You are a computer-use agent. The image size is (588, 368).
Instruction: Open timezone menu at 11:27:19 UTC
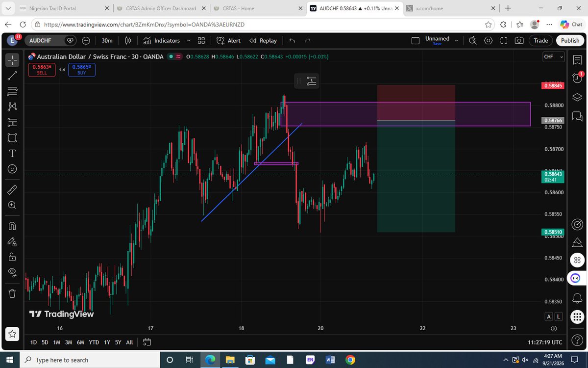[x=545, y=342]
